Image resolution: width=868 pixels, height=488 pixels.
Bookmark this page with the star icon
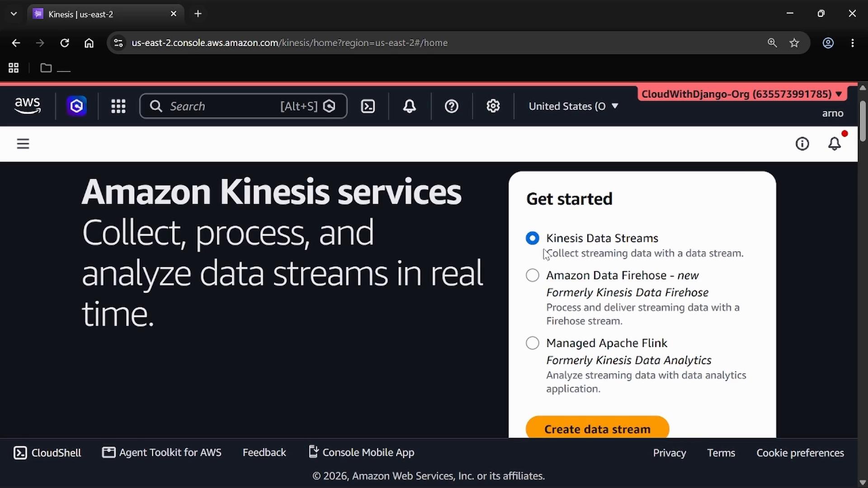794,43
